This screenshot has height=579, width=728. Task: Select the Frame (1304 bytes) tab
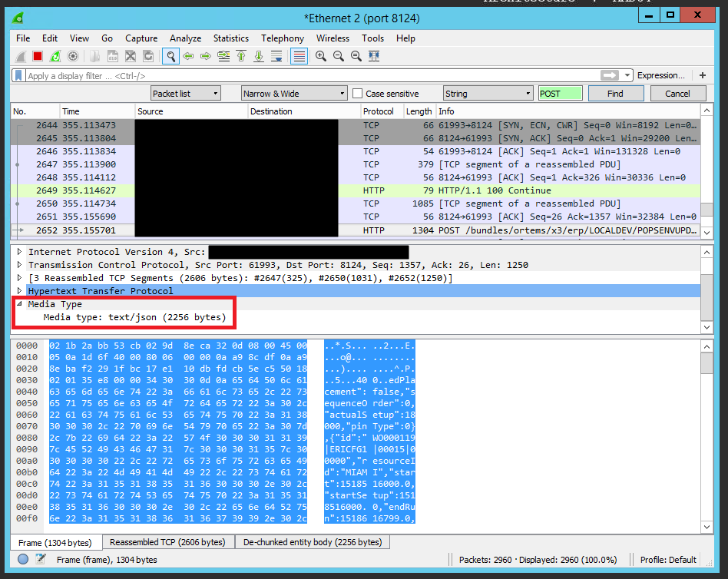coord(55,542)
